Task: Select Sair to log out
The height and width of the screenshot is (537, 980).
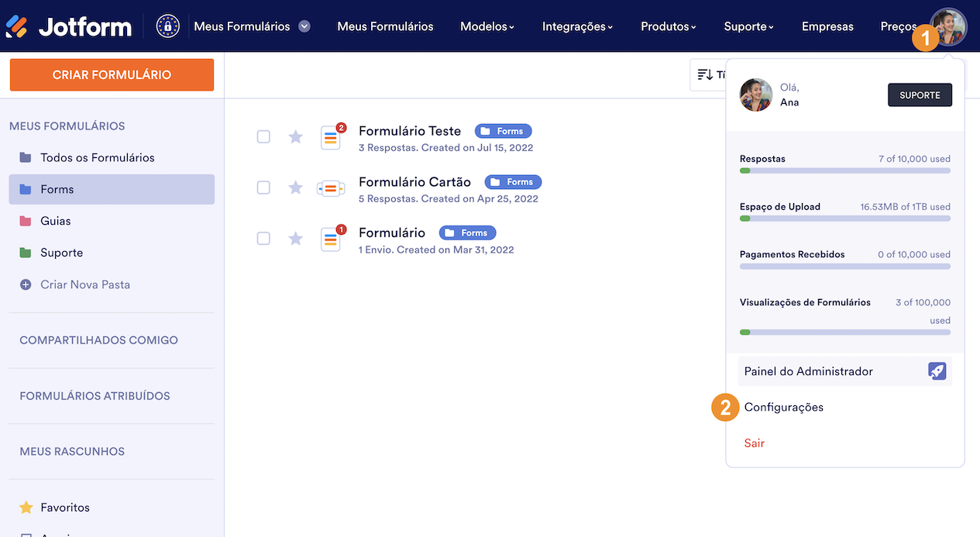Action: (x=754, y=443)
